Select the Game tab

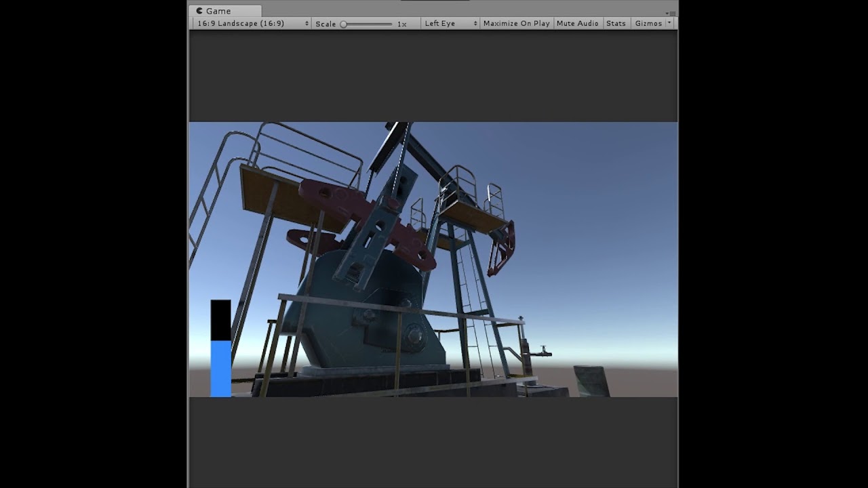coord(225,11)
